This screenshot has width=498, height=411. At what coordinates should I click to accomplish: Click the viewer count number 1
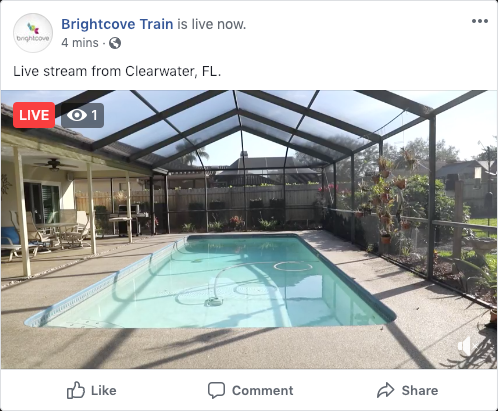point(94,115)
